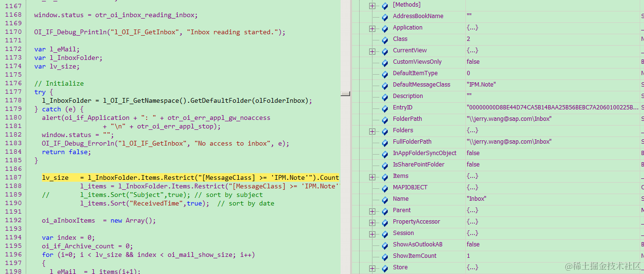Screen dimensions: 644x274
Task: Select the ShowItemCount value 1
Action: (469, 256)
